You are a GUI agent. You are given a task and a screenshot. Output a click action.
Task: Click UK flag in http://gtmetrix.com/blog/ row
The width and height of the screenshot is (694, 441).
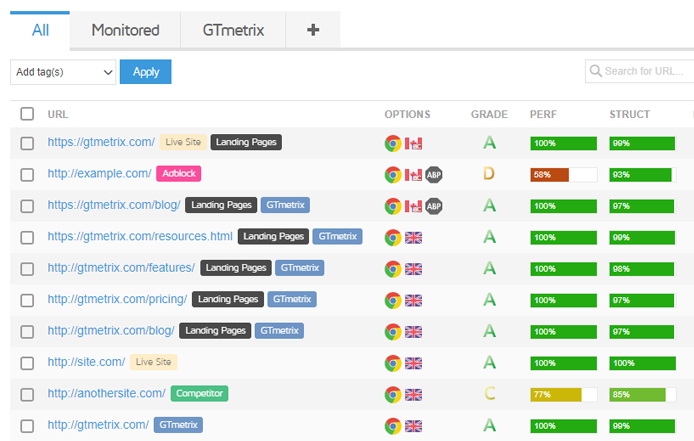point(413,332)
